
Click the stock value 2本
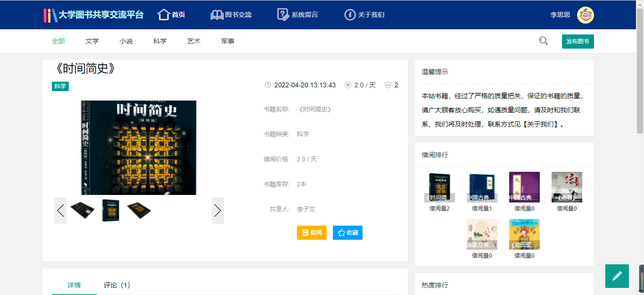(x=301, y=184)
